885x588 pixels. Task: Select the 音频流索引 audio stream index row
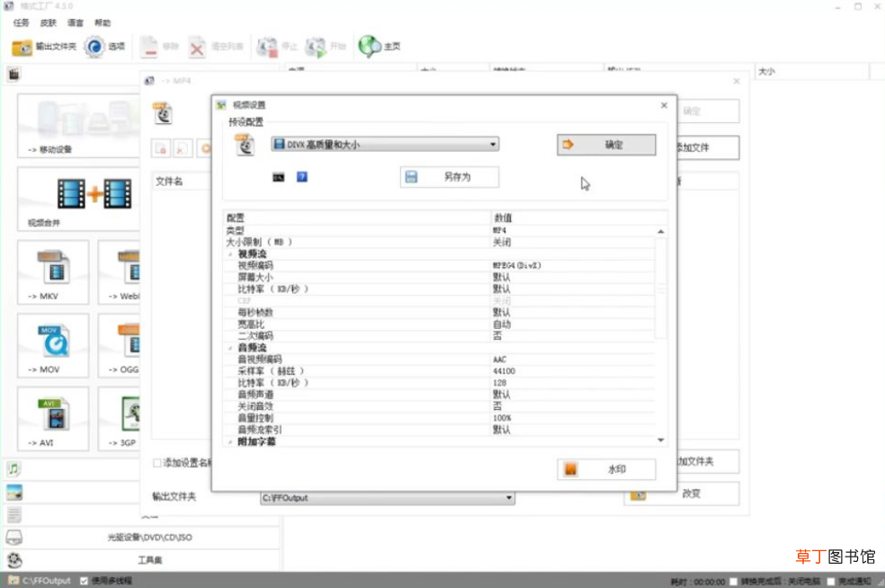coord(441,430)
